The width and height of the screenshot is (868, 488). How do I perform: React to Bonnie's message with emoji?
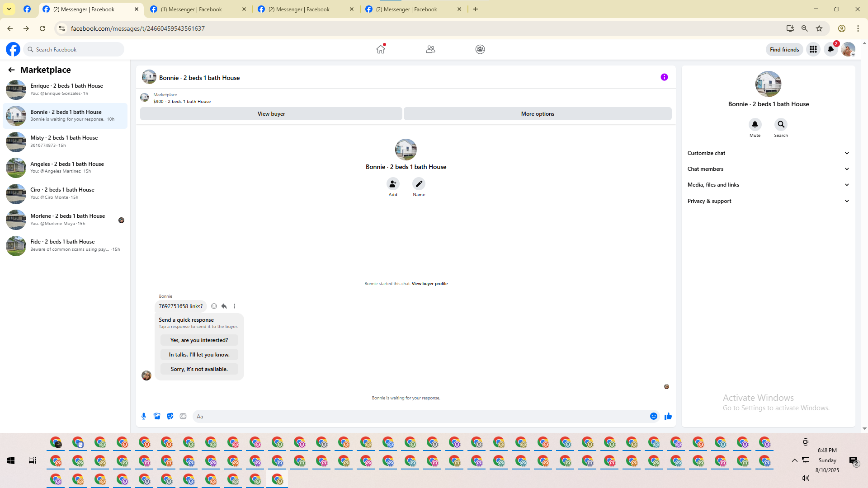tap(214, 306)
